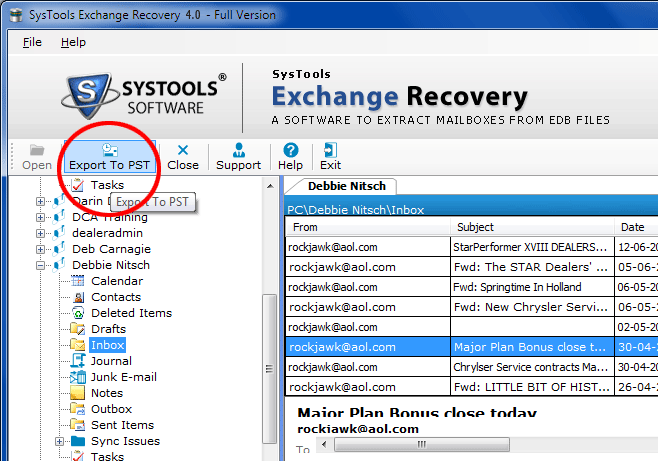This screenshot has height=461, width=658.
Task: Switch to the Debbie Nitsch tab
Action: coord(340,186)
